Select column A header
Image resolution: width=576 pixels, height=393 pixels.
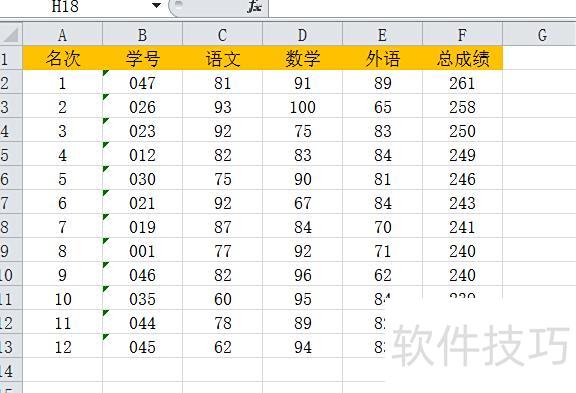[x=62, y=35]
